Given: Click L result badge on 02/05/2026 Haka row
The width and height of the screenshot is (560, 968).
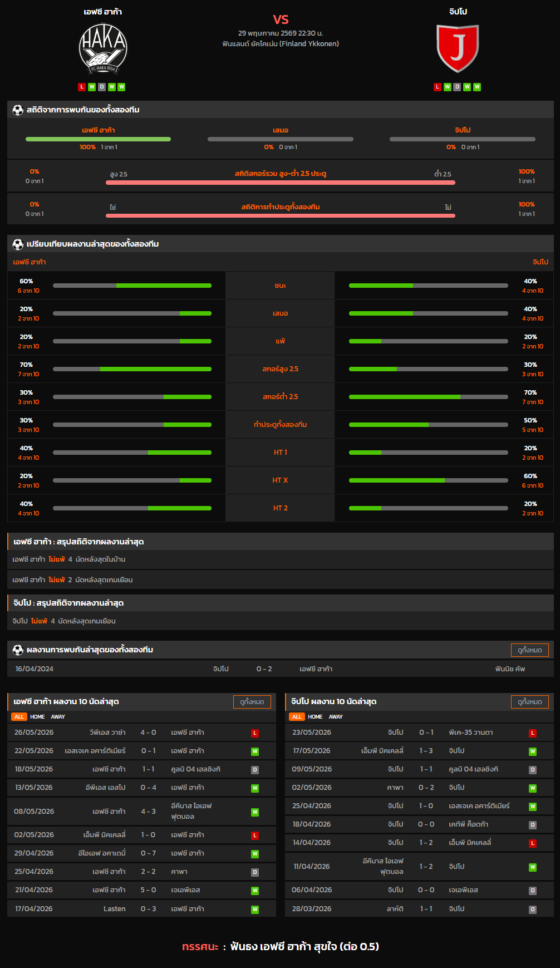Looking at the screenshot, I should [255, 836].
